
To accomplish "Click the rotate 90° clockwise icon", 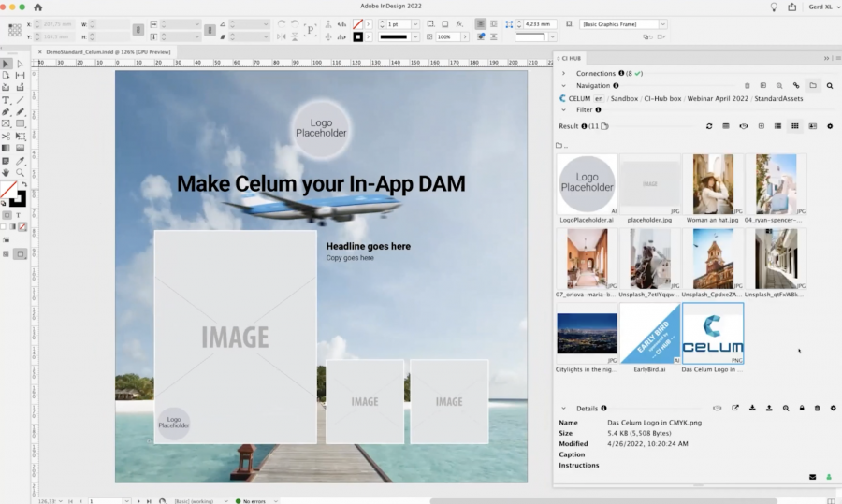I will [x=282, y=24].
